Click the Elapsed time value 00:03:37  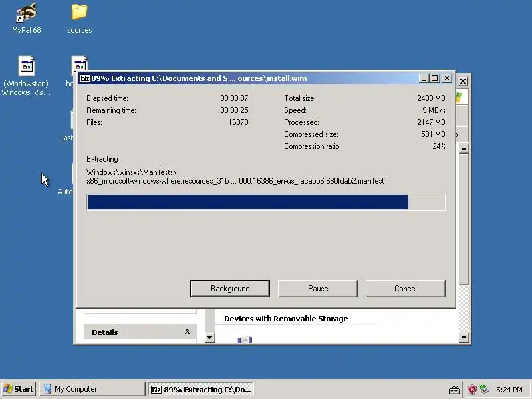(x=234, y=98)
